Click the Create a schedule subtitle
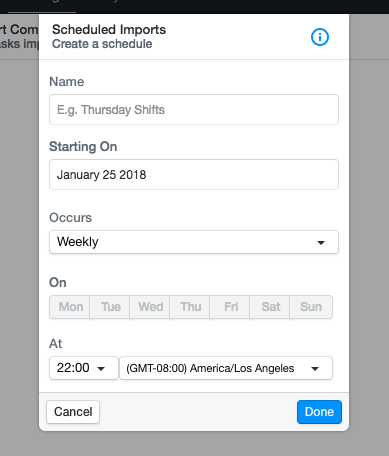 (102, 44)
